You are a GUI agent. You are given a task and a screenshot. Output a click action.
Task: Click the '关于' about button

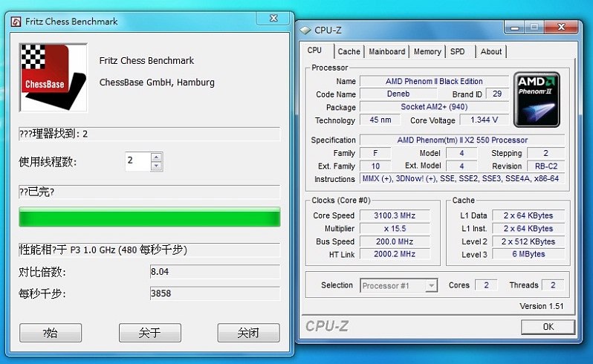click(x=150, y=333)
